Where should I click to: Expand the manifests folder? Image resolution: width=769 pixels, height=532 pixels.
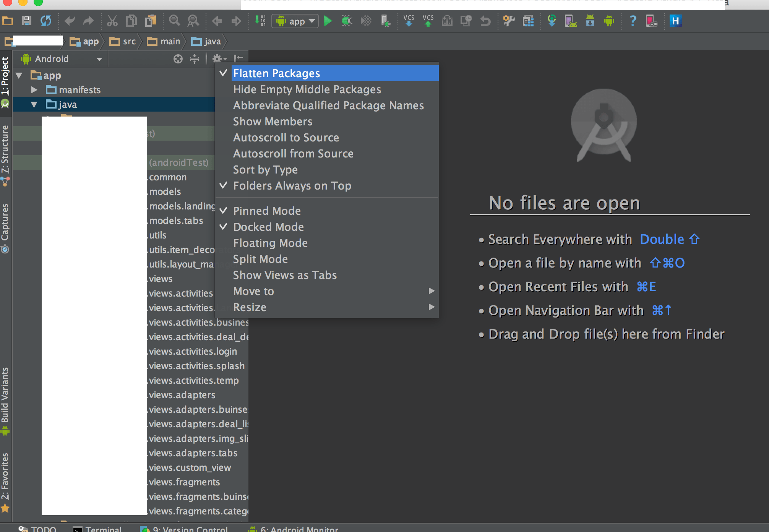(x=34, y=89)
